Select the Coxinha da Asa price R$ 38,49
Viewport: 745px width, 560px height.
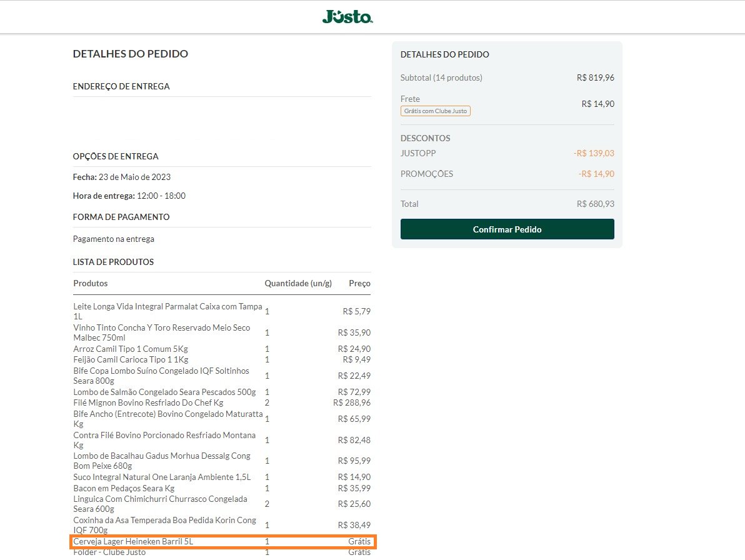pos(354,526)
